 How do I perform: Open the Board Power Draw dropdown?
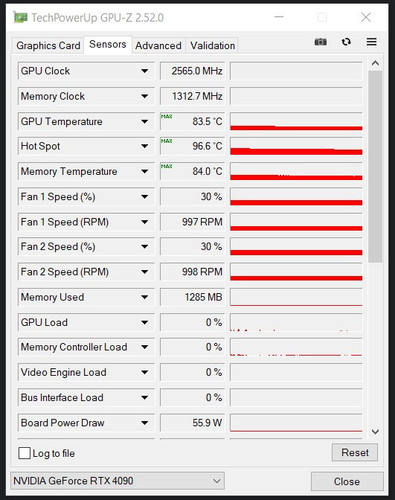pyautogui.click(x=144, y=423)
